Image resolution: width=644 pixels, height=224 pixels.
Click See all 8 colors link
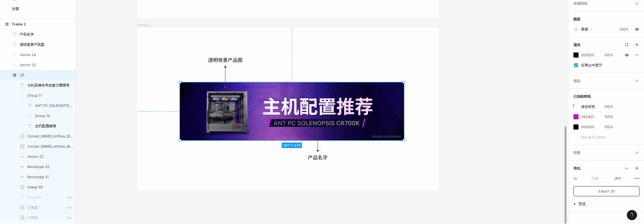pos(593,137)
